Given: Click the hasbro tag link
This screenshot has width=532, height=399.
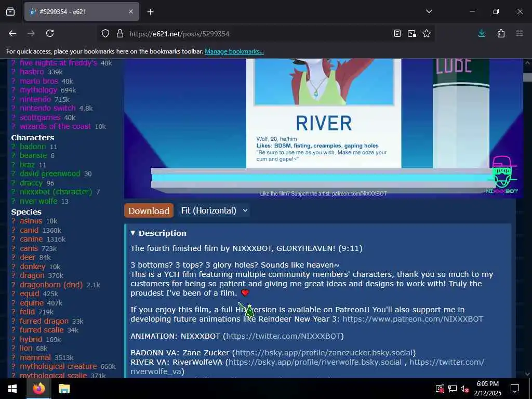Looking at the screenshot, I should (32, 72).
